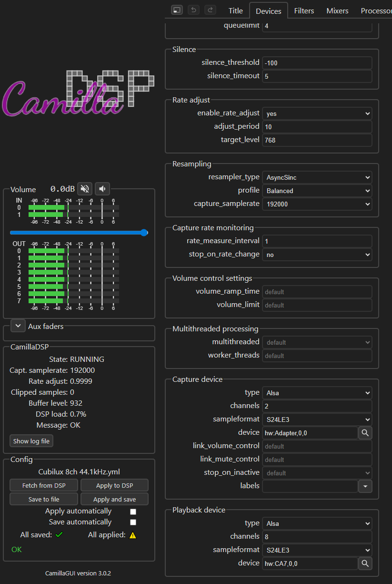Enable the Save automatically checkbox
392x584 pixels.
(133, 523)
